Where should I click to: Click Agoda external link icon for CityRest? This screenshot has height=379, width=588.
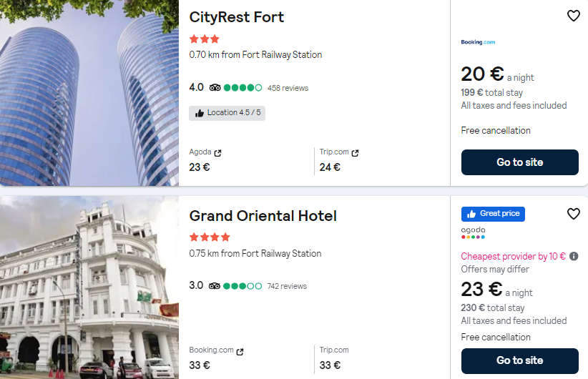(217, 152)
